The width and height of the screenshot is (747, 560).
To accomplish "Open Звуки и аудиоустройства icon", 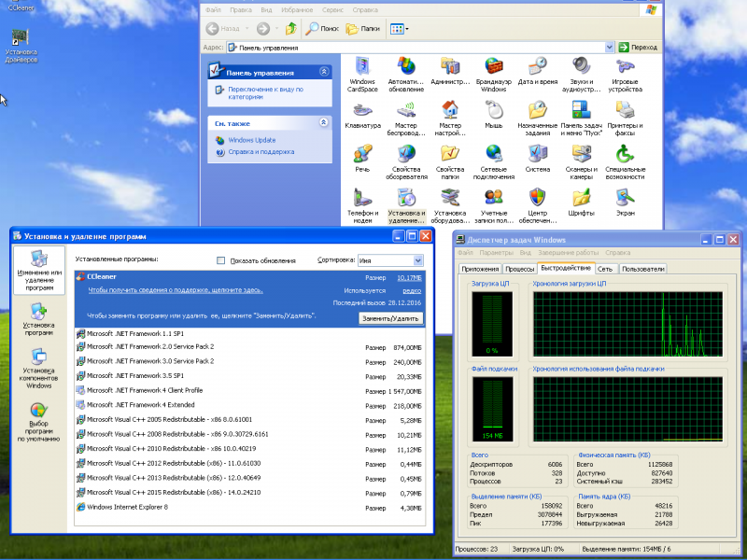I will coord(581,75).
